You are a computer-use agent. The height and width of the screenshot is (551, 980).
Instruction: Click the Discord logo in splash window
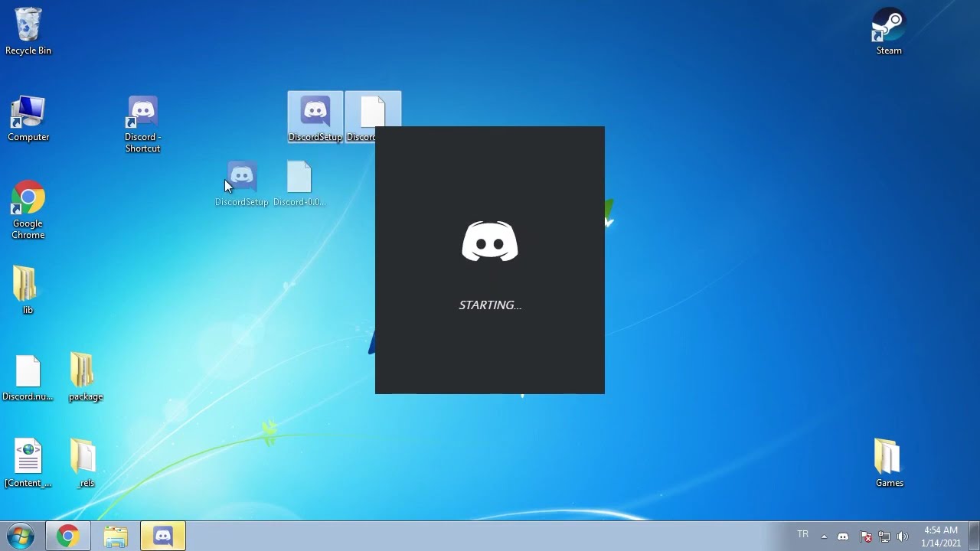point(490,242)
